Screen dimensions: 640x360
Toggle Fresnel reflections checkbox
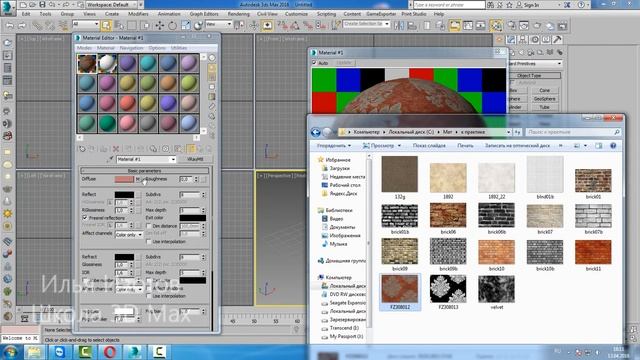85,218
